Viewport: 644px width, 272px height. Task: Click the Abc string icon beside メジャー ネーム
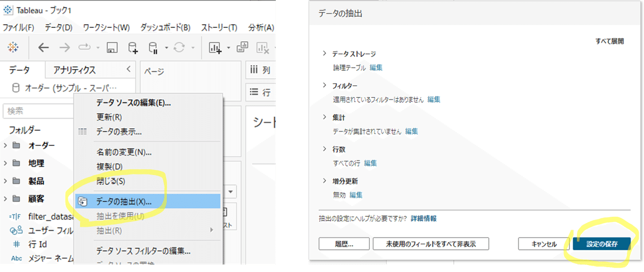(16, 259)
